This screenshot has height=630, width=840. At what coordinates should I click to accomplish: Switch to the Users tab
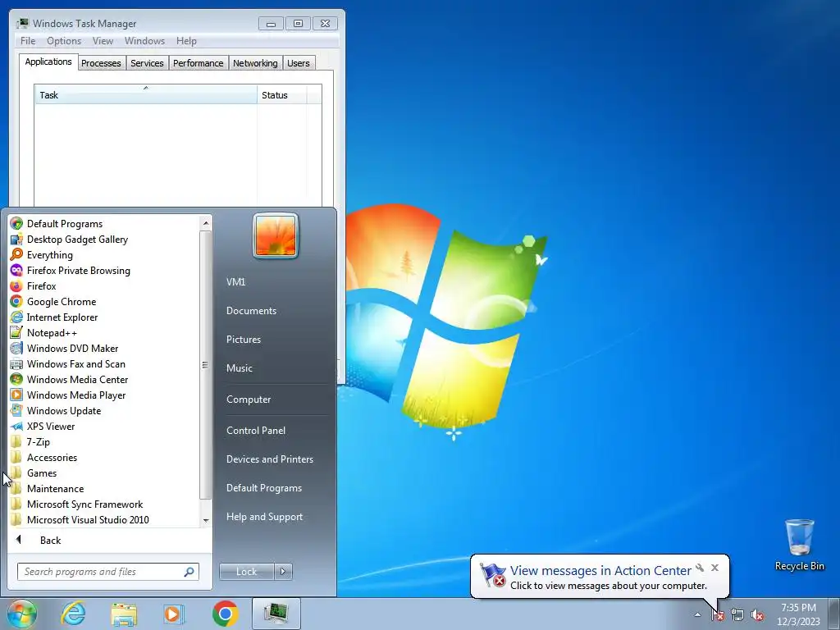(299, 63)
